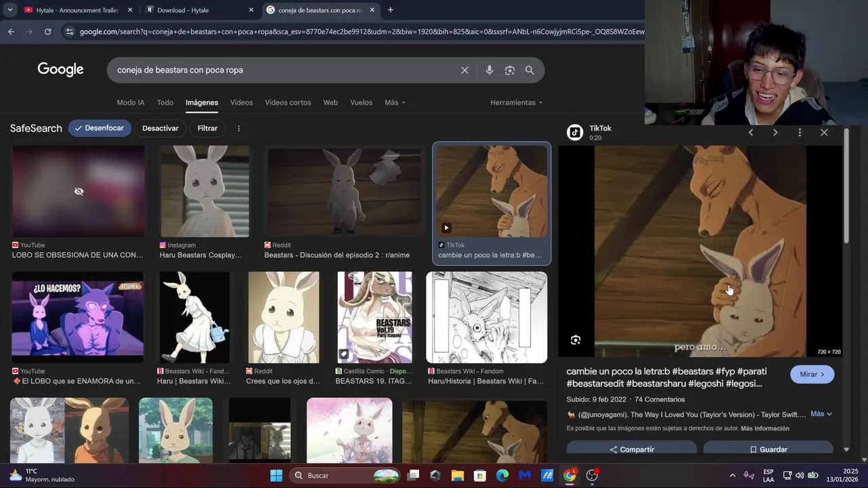Open Haru/Historia Beastars Wiki manga thumbnail
Image resolution: width=868 pixels, height=488 pixels.
[486, 317]
